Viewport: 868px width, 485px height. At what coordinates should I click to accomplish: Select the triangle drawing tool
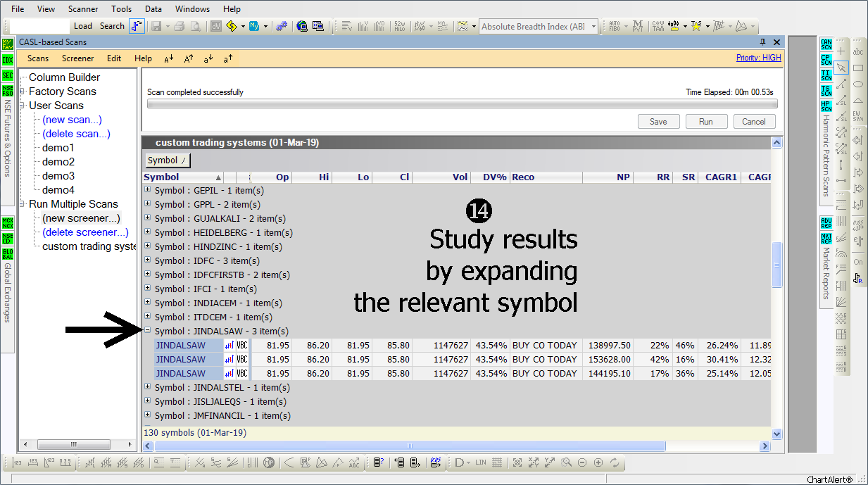click(858, 101)
